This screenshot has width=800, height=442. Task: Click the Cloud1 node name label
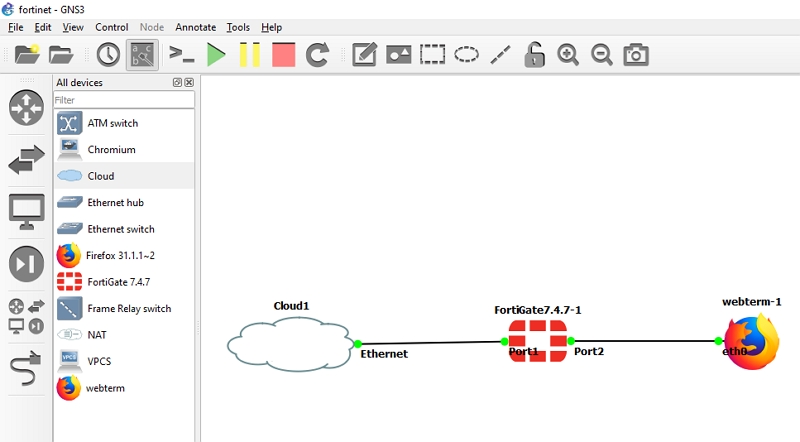coord(291,306)
